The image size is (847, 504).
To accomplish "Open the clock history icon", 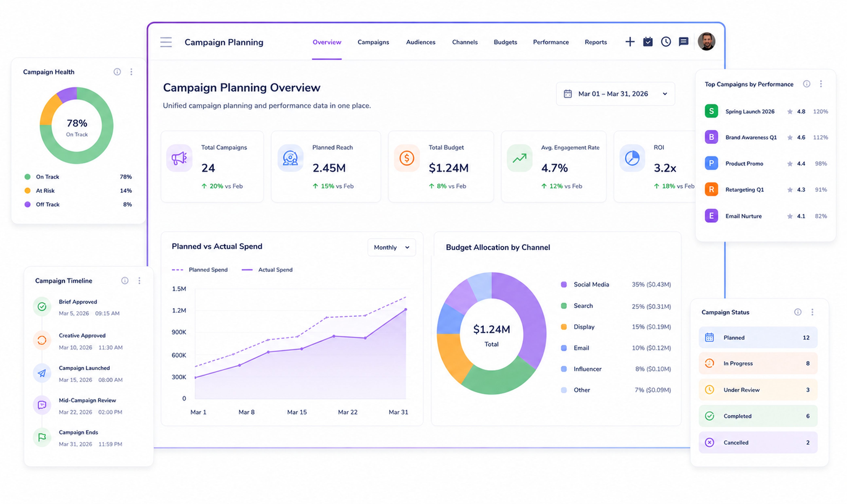I will coord(666,42).
